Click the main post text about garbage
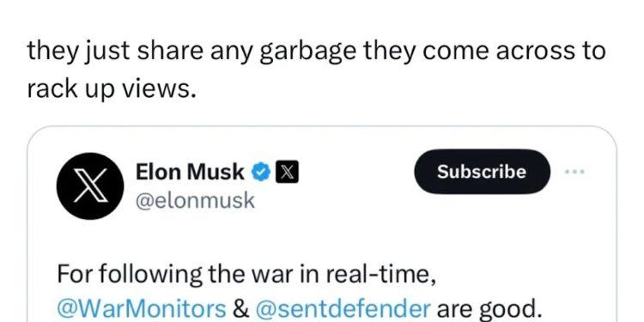Image resolution: width=644 pixels, height=322 pixels. (x=316, y=70)
